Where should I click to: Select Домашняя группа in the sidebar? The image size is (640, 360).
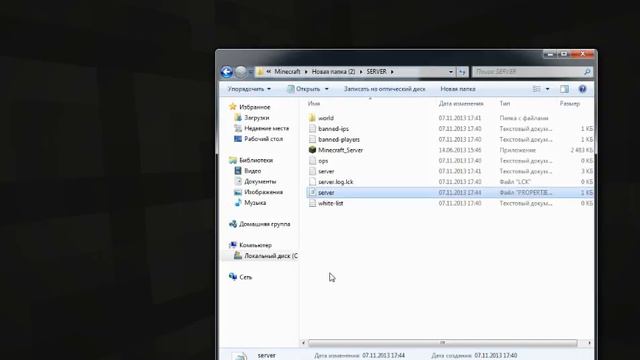(264, 224)
